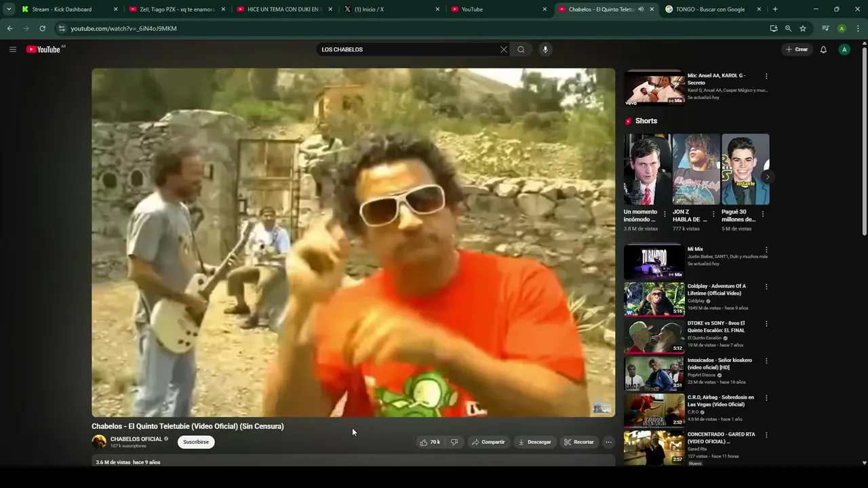The width and height of the screenshot is (868, 488).
Task: Open the C.R.O, Airbag Sobredosis thumbnail
Action: click(654, 410)
